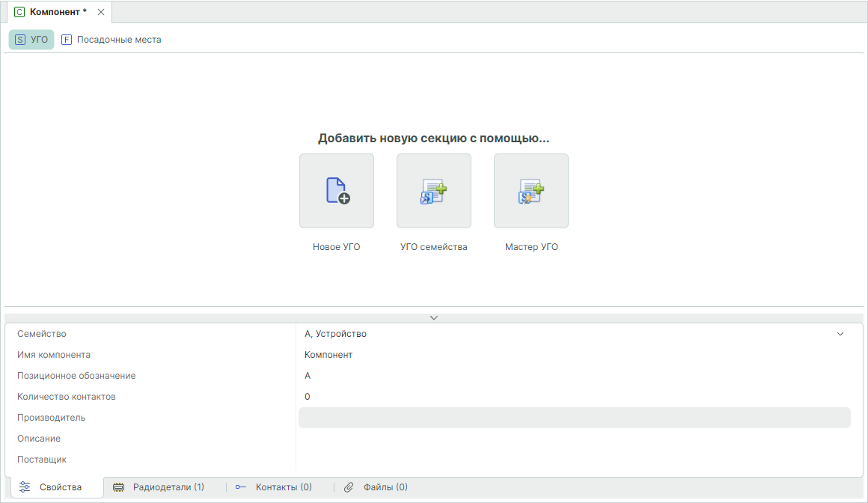Click the Описание label
Viewport: 868px width, 503px height.
39,439
